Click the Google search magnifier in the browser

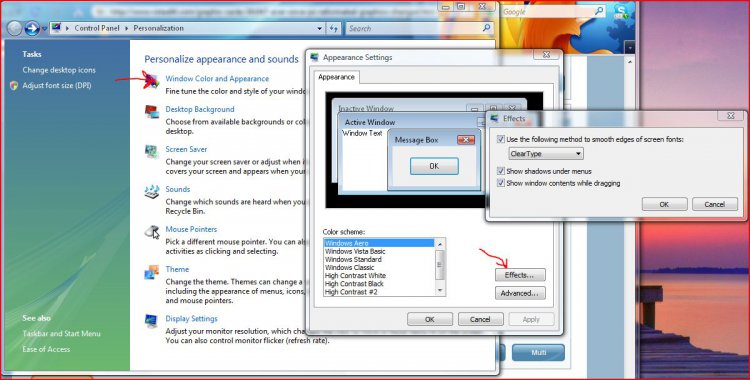(599, 11)
